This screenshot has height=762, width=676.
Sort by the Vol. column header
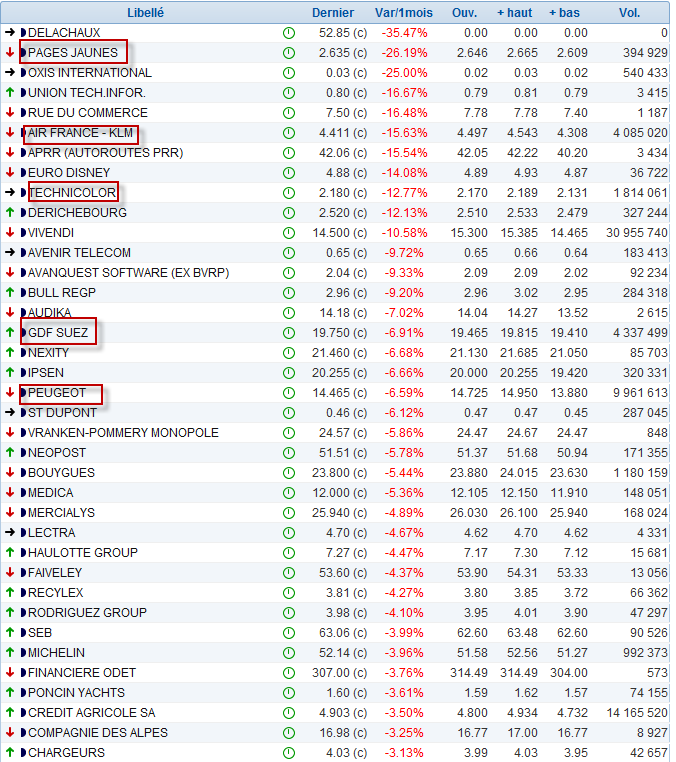click(629, 13)
